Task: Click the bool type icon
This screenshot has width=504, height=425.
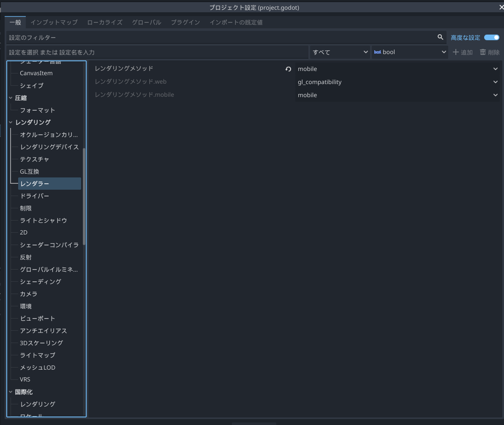Action: click(x=377, y=52)
